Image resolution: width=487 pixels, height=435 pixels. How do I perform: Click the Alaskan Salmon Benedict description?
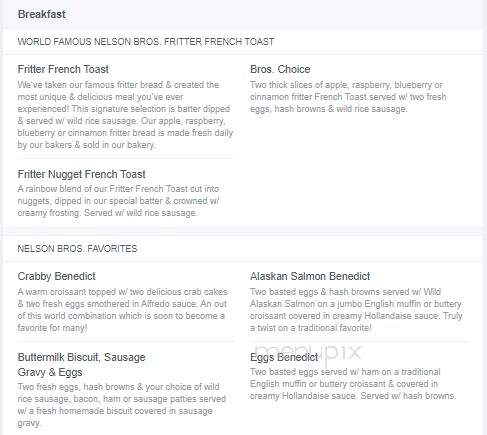(x=356, y=310)
